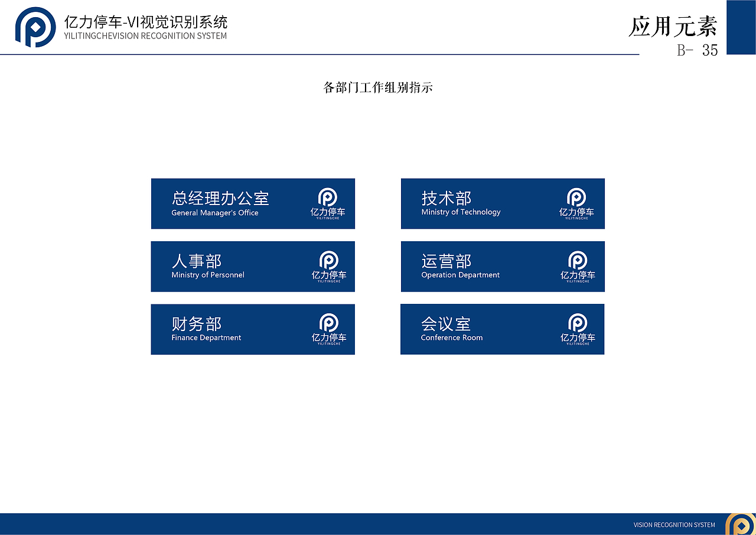This screenshot has height=535, width=756.
Task: Select the 技术部 heading text
Action: [447, 198]
